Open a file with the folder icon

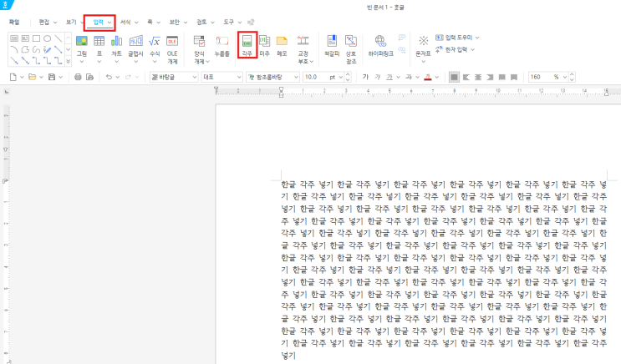coord(33,77)
